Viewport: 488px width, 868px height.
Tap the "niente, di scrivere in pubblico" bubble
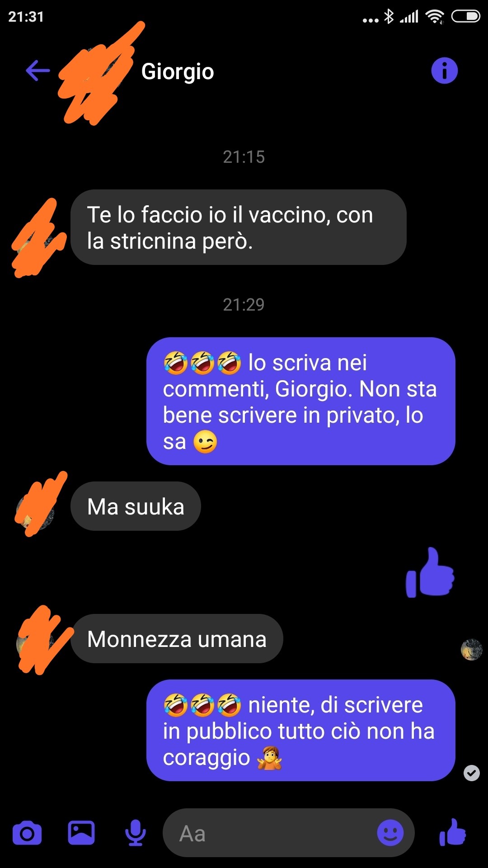pyautogui.click(x=300, y=731)
